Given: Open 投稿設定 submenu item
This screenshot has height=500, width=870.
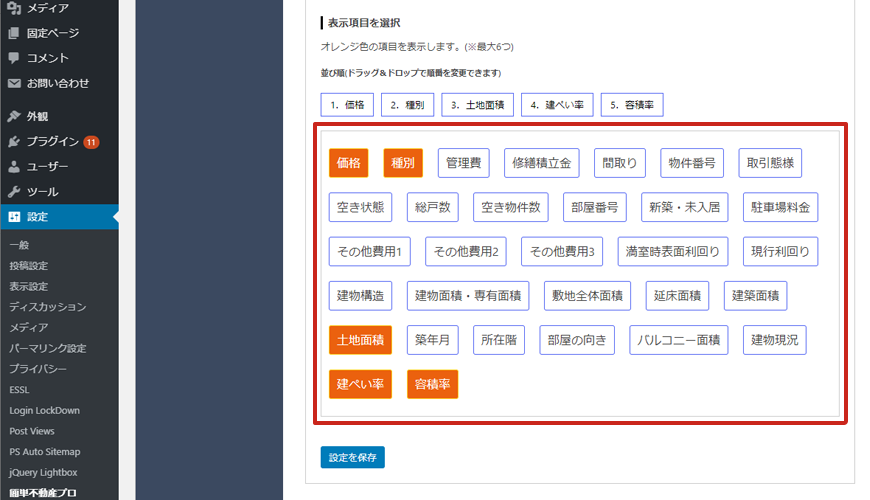Looking at the screenshot, I should point(28,266).
